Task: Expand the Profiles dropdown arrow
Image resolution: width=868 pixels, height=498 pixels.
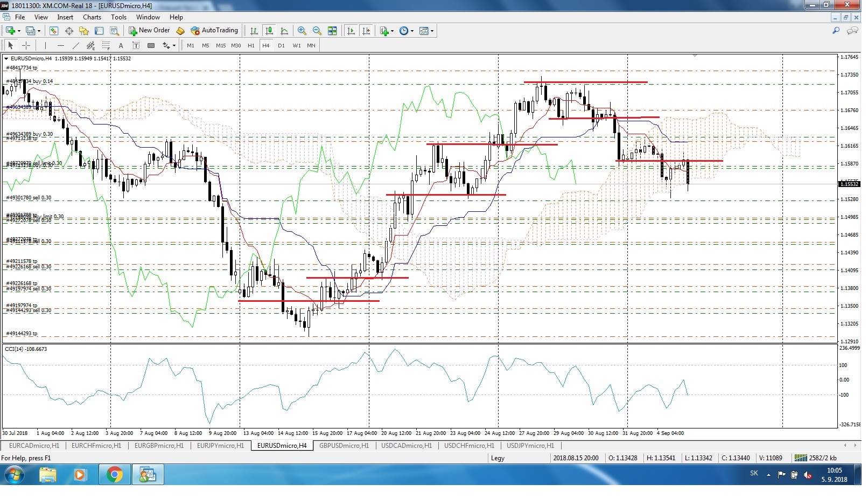Action: point(39,31)
